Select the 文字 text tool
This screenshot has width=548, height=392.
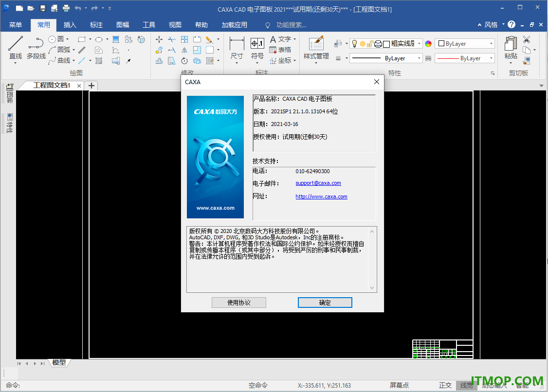click(280, 39)
